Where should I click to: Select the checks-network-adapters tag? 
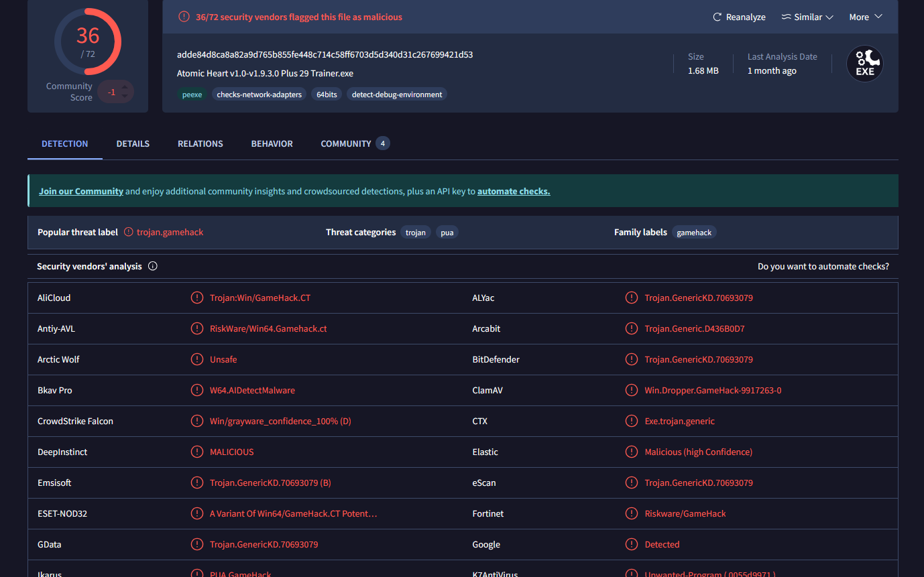click(x=259, y=95)
